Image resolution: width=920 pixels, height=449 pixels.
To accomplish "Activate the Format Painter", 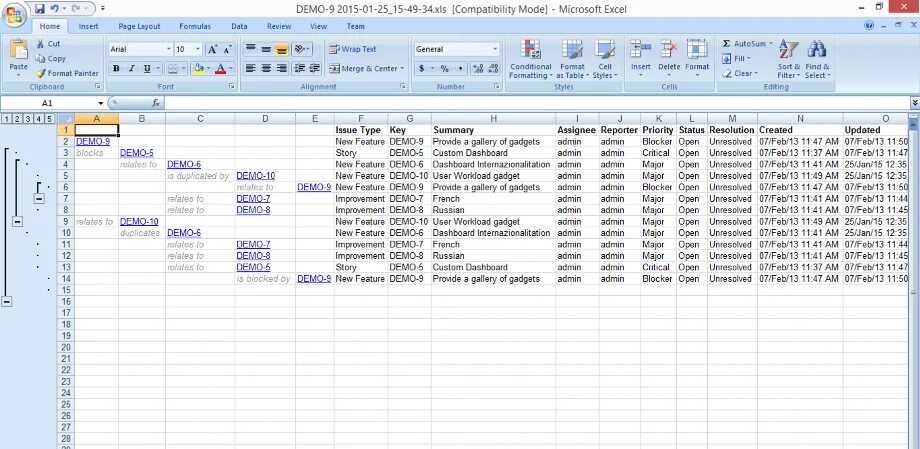I will (67, 73).
